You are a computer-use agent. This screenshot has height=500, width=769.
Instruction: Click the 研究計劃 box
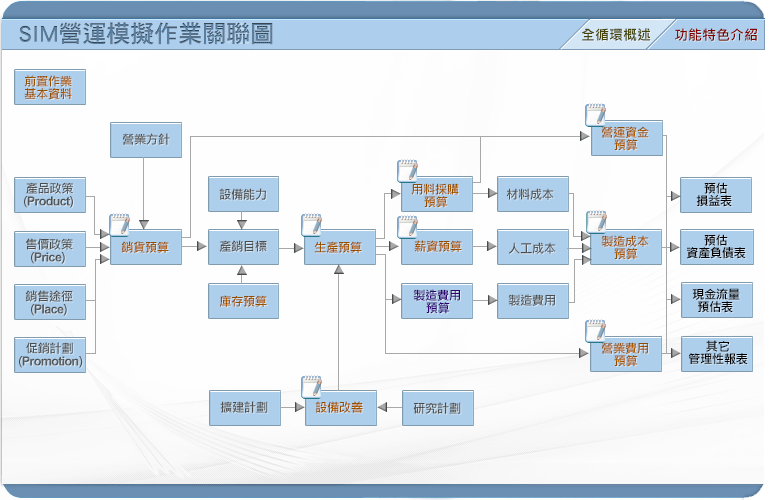tap(438, 408)
